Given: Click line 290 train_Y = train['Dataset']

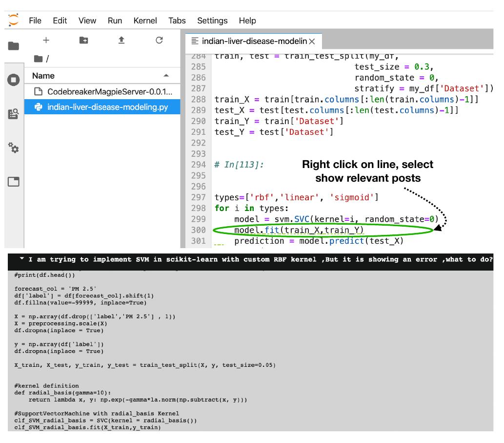Looking at the screenshot, I should pos(279,121).
